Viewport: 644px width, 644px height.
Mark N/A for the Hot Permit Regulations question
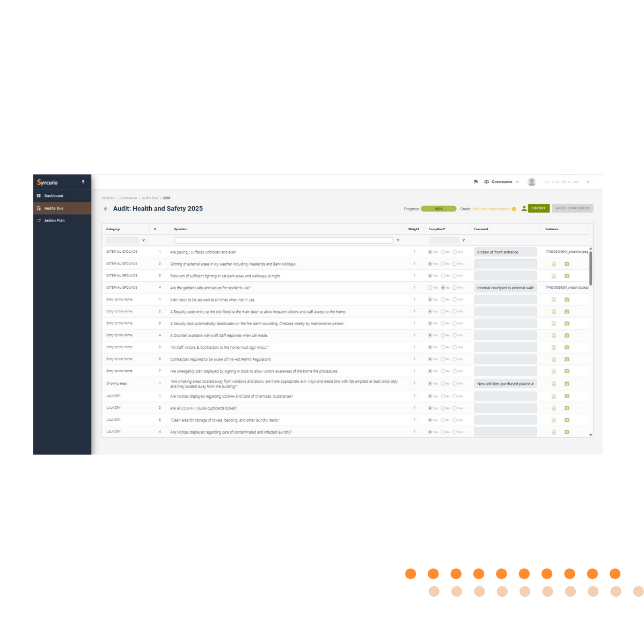point(455,358)
